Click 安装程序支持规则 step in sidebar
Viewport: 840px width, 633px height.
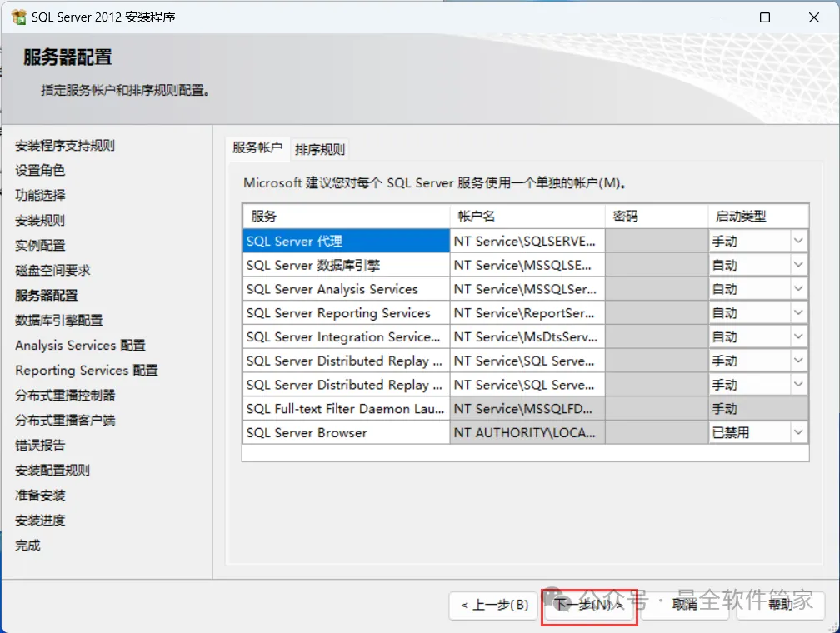[65, 146]
